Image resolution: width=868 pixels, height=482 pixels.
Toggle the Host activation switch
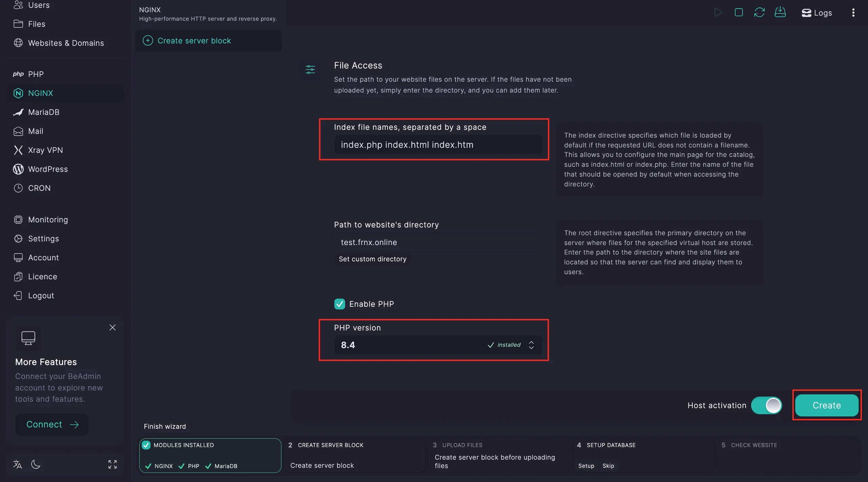[x=767, y=405]
